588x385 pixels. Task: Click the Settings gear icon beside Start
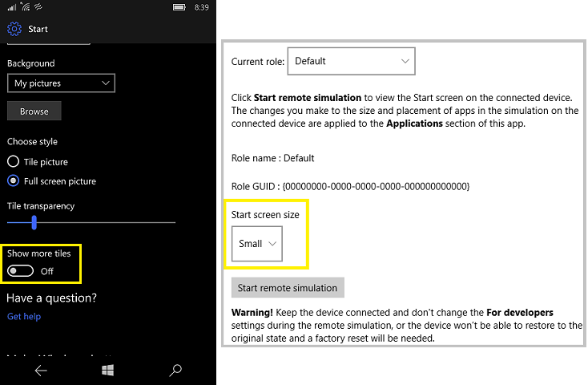pyautogui.click(x=14, y=29)
